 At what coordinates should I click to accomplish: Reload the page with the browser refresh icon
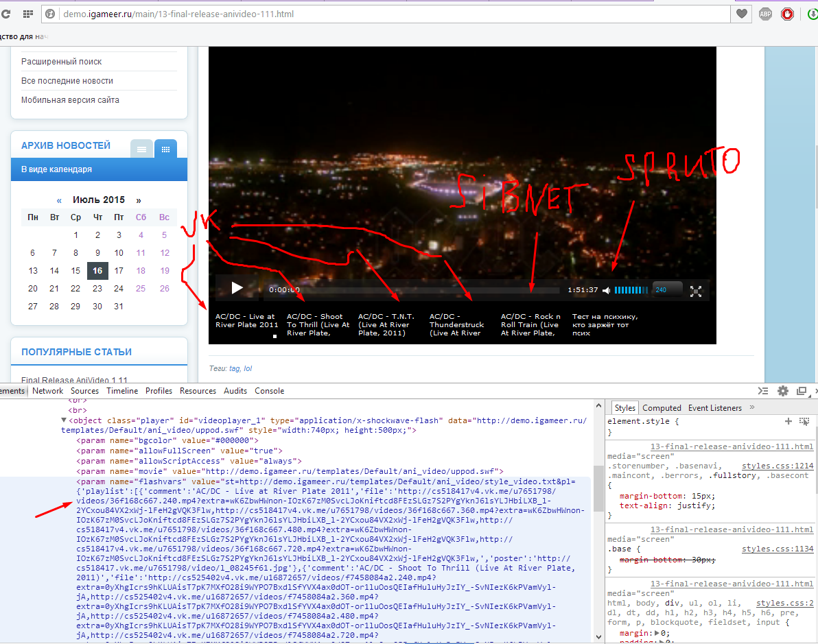[x=5, y=14]
